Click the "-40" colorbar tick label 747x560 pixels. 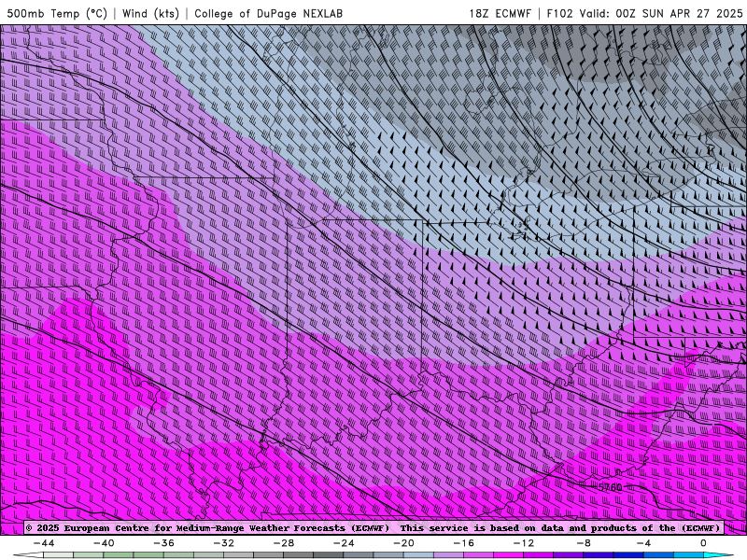pos(104,543)
